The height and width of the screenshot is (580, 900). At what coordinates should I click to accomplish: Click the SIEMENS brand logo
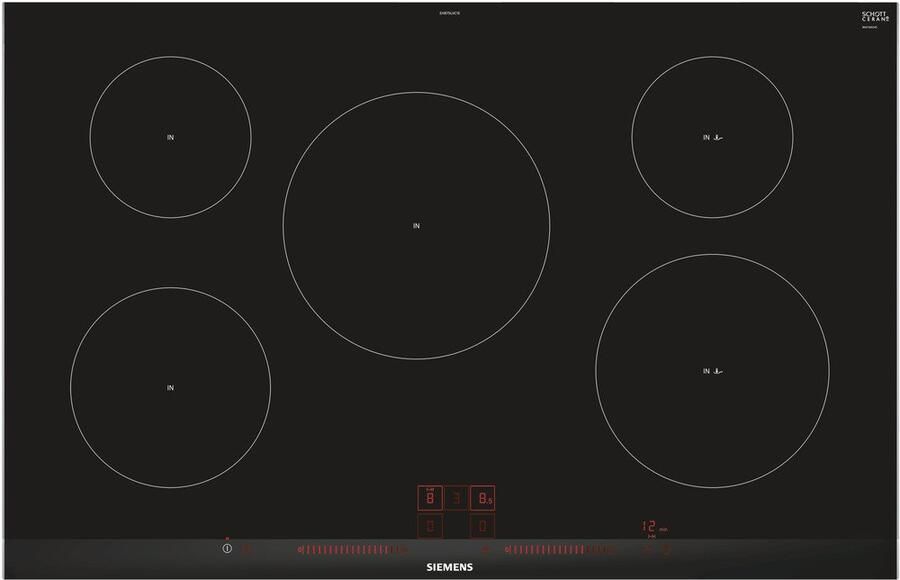[450, 566]
